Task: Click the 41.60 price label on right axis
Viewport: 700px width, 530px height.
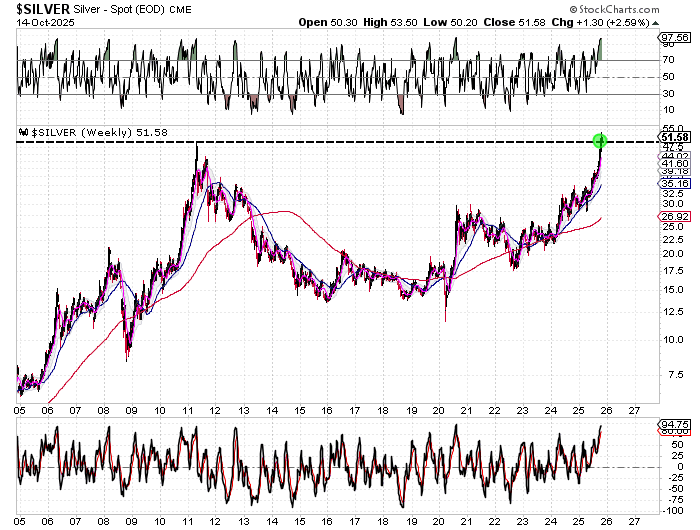Action: [x=669, y=163]
